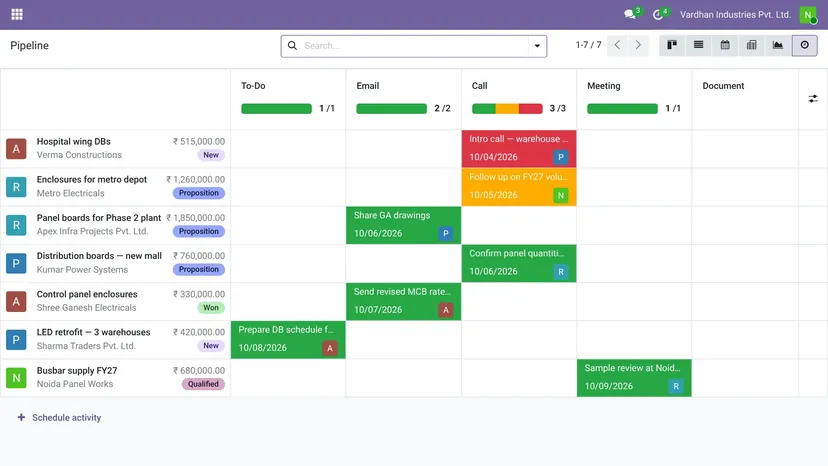The height and width of the screenshot is (466, 828).
Task: Switch to Kanban view
Action: 672,45
